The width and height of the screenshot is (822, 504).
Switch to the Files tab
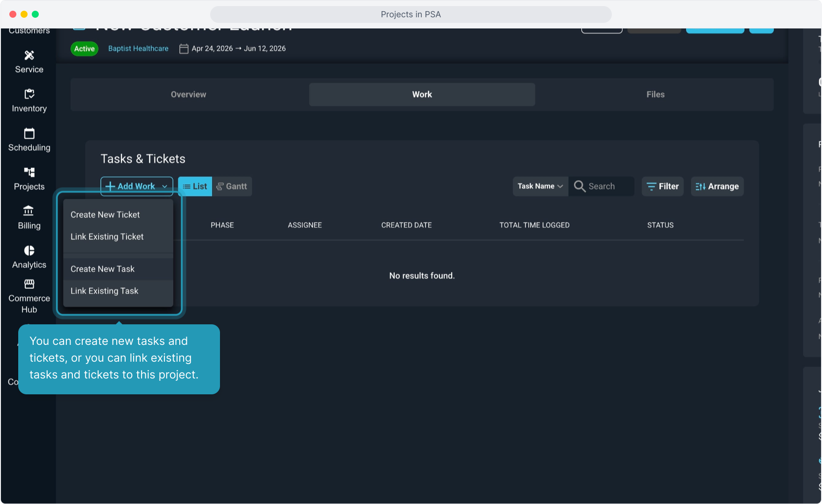tap(656, 94)
